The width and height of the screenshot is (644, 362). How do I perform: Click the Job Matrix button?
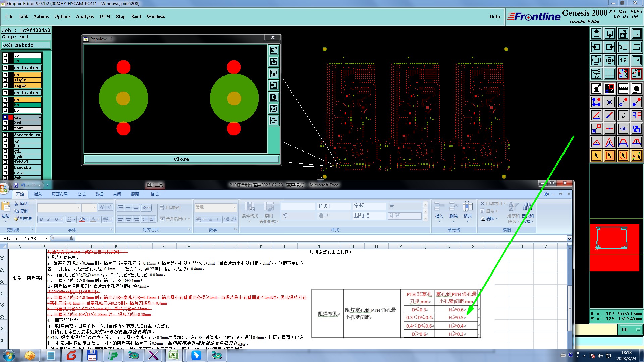26,45
